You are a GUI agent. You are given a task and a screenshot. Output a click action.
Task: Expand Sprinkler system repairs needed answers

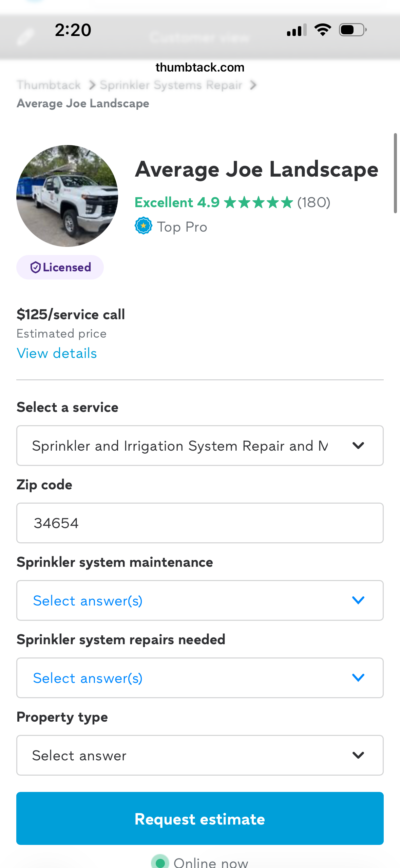point(200,678)
